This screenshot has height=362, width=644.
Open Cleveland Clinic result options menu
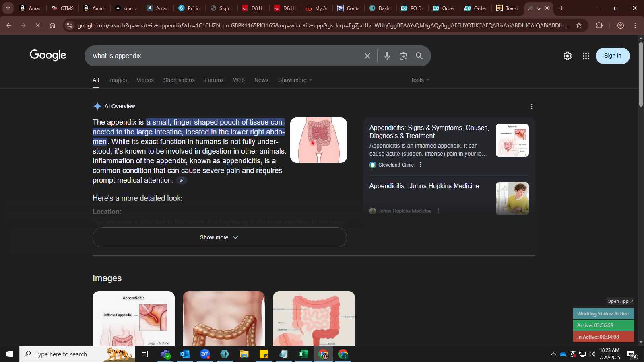[x=421, y=165]
